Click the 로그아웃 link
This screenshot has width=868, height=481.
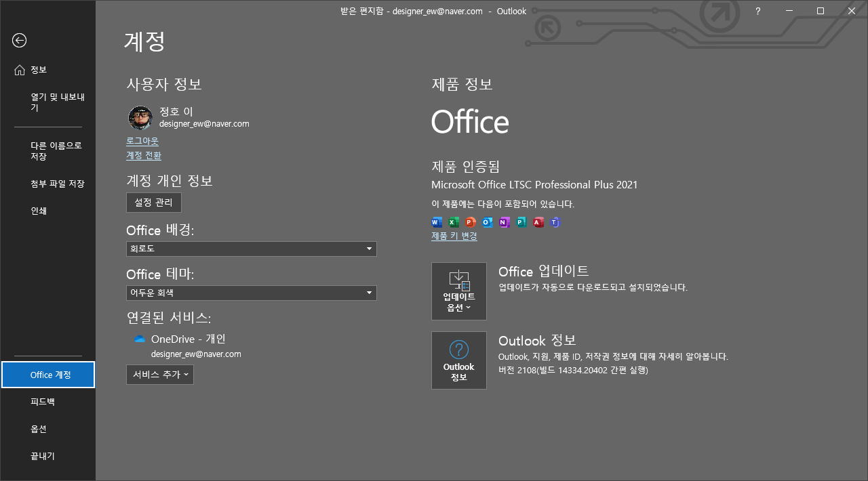click(142, 141)
